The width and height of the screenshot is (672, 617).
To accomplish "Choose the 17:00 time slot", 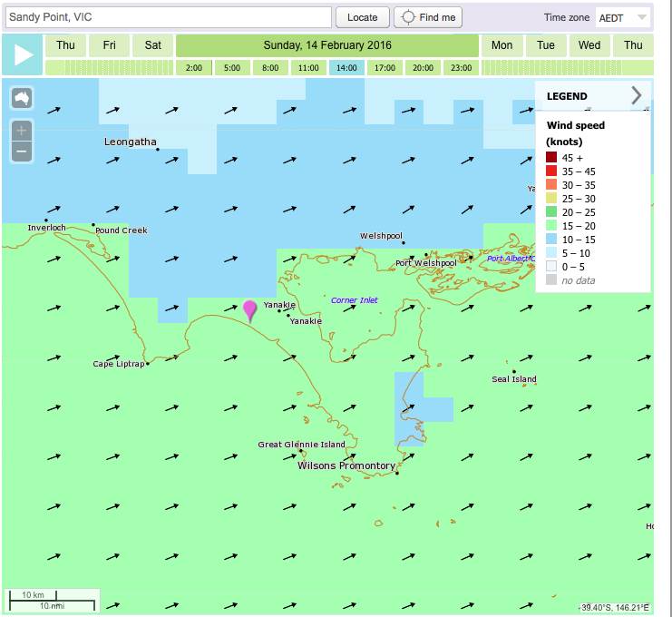I will coord(385,67).
